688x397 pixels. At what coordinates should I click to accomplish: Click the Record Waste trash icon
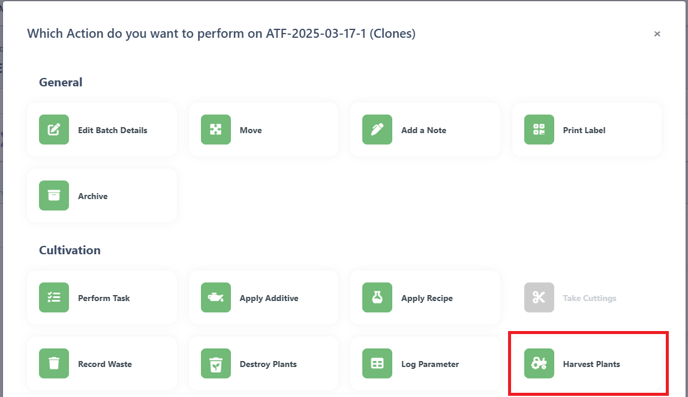coord(54,363)
